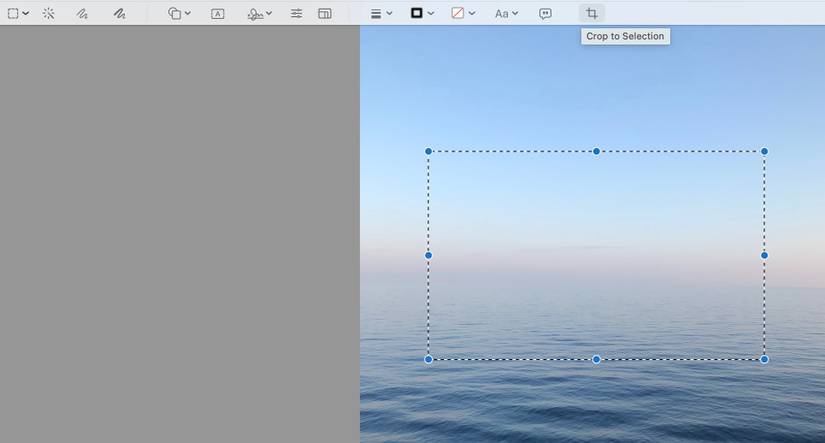Click the Border Color black swatch

pyautogui.click(x=417, y=13)
